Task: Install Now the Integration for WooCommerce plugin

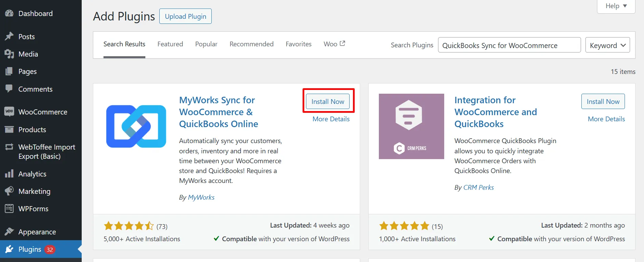Action: click(x=603, y=102)
